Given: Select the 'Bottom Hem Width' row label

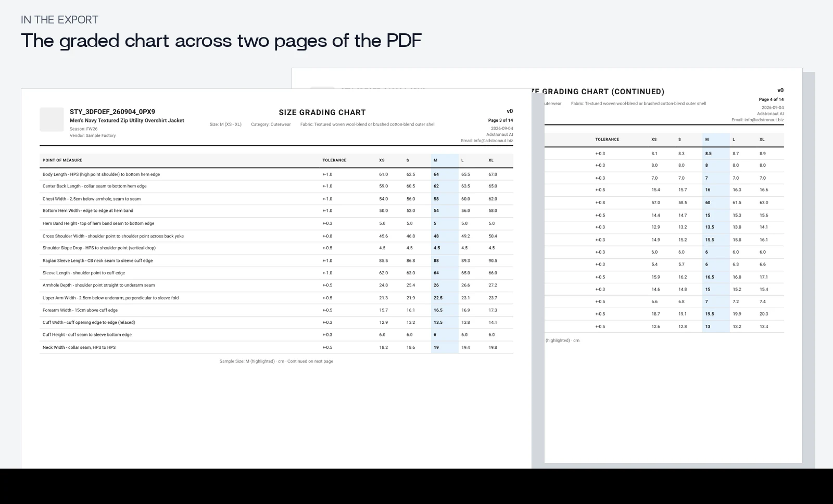Looking at the screenshot, I should (x=88, y=211).
